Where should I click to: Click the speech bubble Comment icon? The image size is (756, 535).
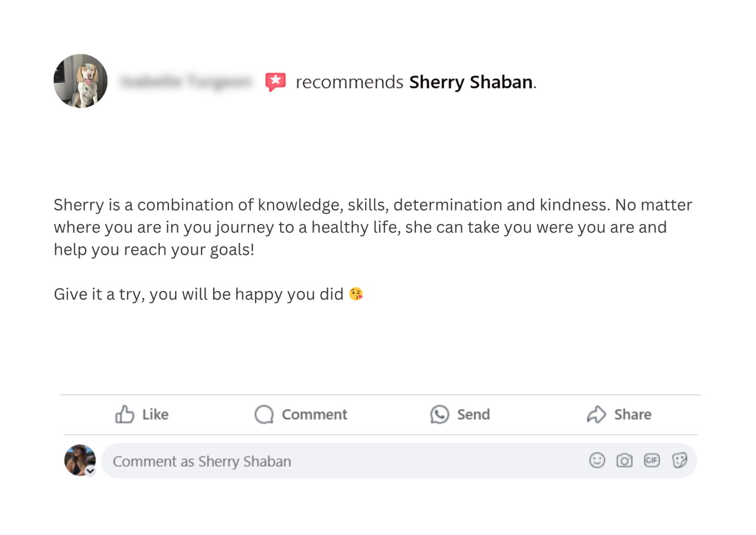(x=264, y=415)
